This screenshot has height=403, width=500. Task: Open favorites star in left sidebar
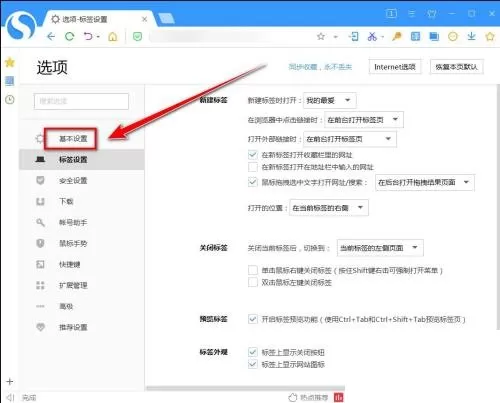10,62
